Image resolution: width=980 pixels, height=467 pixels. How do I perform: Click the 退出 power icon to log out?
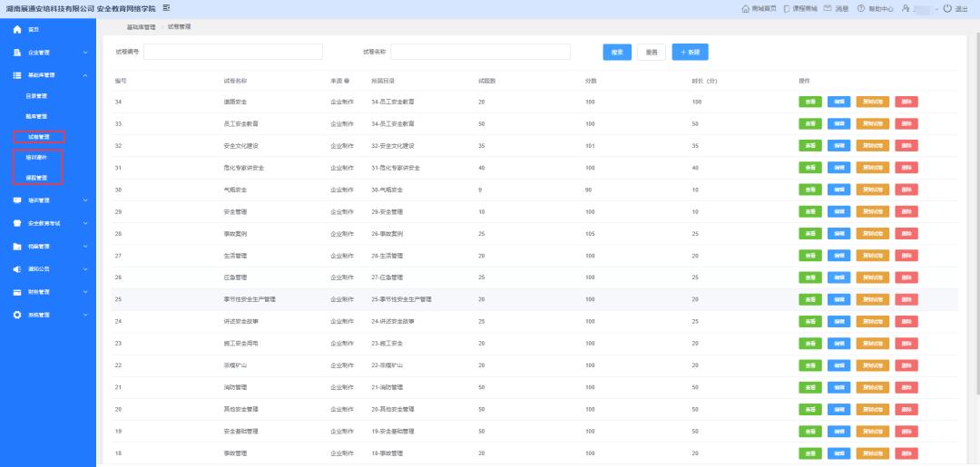point(947,8)
